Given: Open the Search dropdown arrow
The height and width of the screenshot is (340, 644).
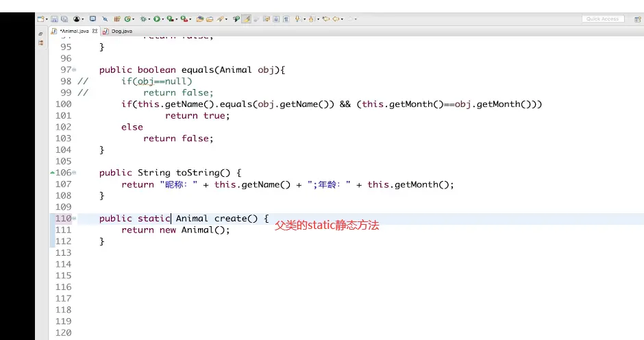Looking at the screenshot, I should pyautogui.click(x=226, y=19).
